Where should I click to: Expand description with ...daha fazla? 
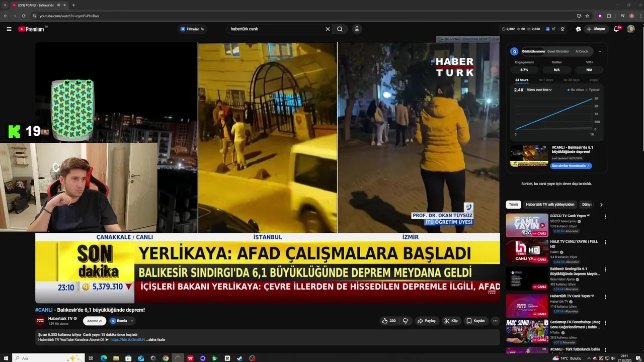pyautogui.click(x=155, y=340)
